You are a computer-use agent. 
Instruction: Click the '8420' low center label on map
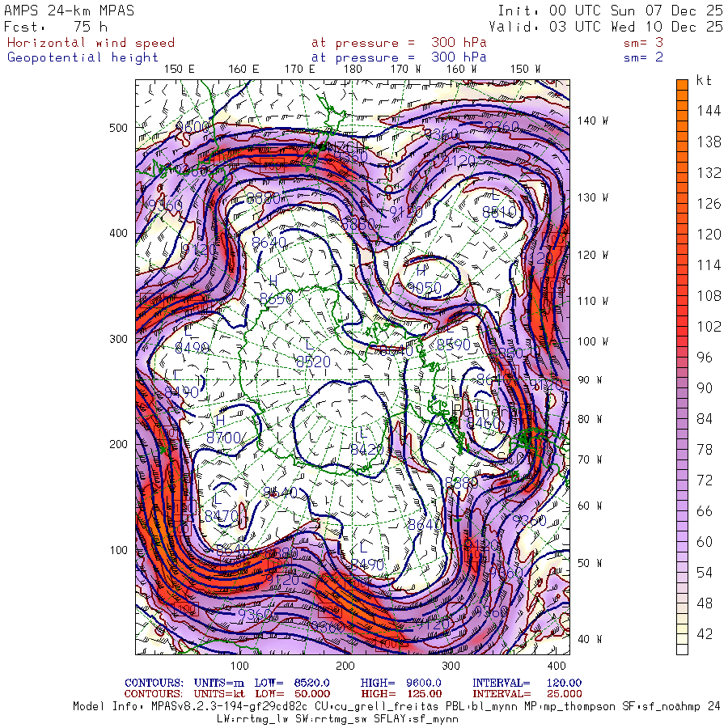pos(366,449)
